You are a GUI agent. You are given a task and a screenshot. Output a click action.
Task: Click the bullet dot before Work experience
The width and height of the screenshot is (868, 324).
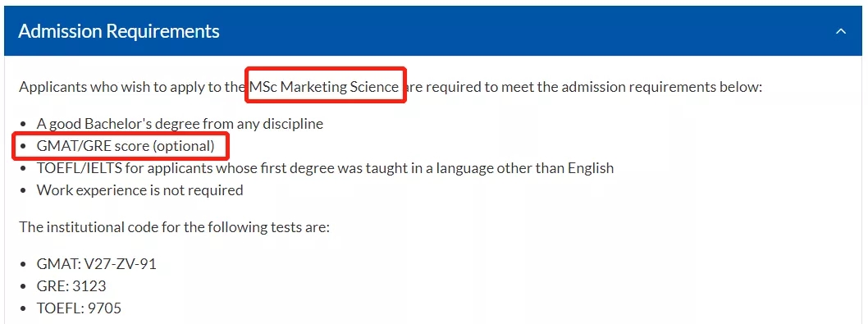(x=23, y=191)
